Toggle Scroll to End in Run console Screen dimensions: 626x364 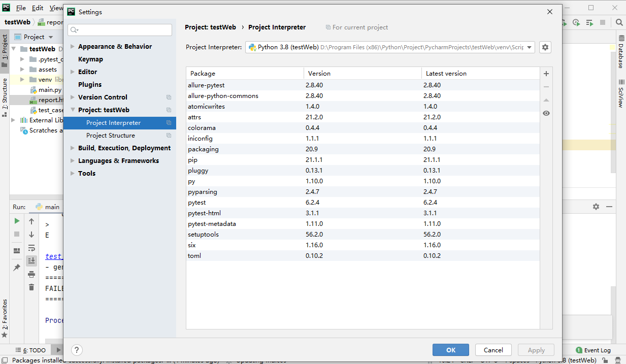click(31, 260)
